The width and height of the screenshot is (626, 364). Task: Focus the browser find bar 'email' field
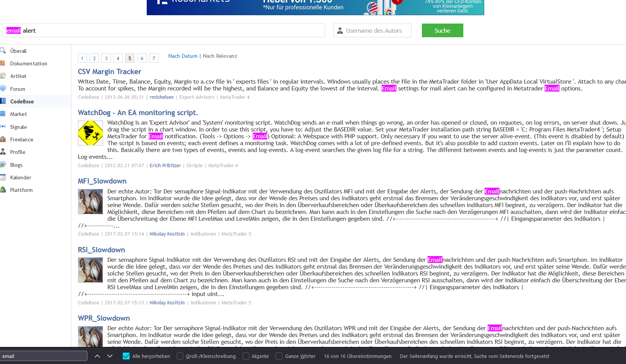[x=44, y=356]
